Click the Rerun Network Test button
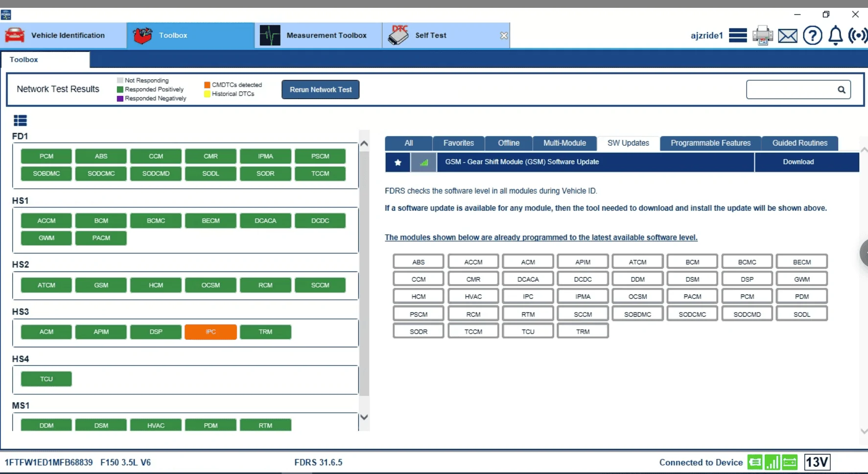This screenshot has width=868, height=474. (321, 90)
